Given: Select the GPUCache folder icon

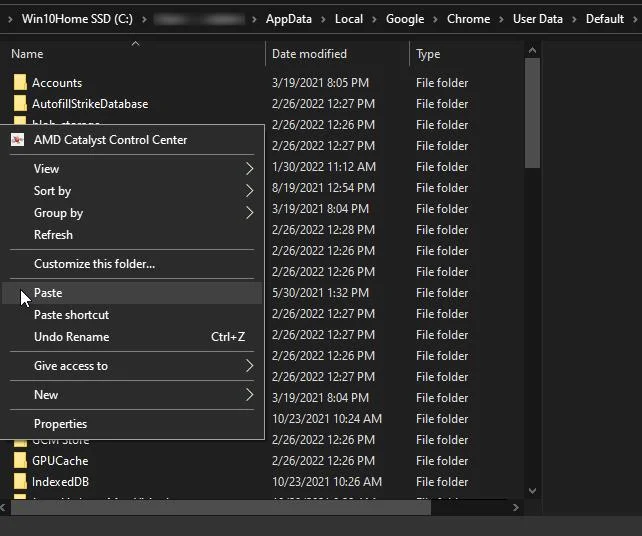Looking at the screenshot, I should tap(20, 460).
